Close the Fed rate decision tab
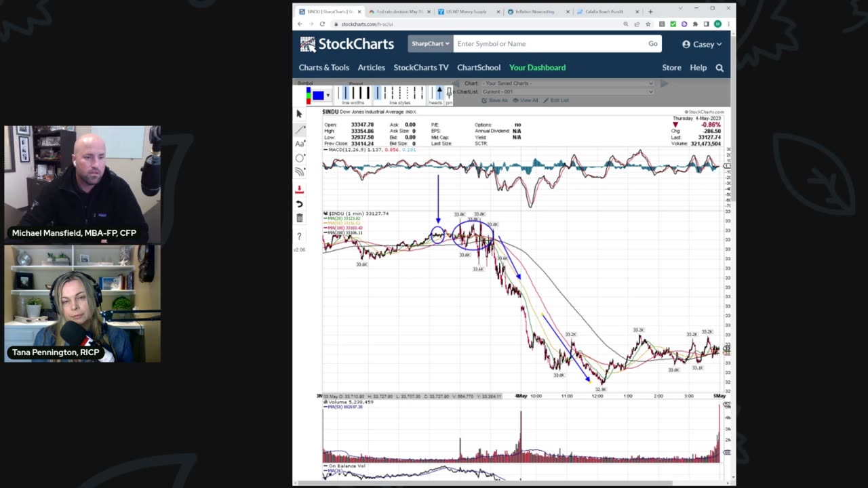 [429, 12]
